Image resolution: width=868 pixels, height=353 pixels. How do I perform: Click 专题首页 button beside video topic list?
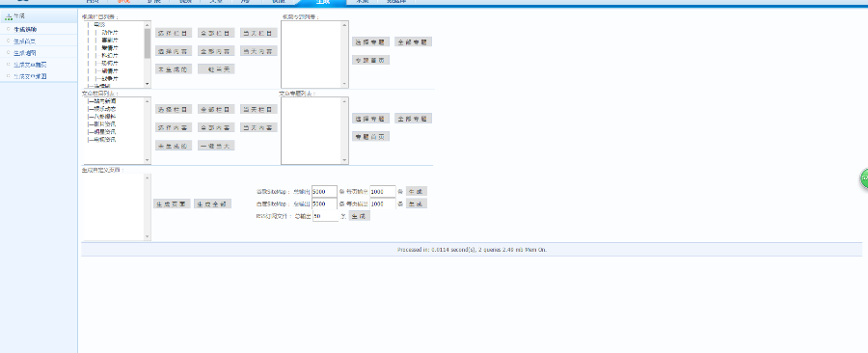tap(371, 60)
